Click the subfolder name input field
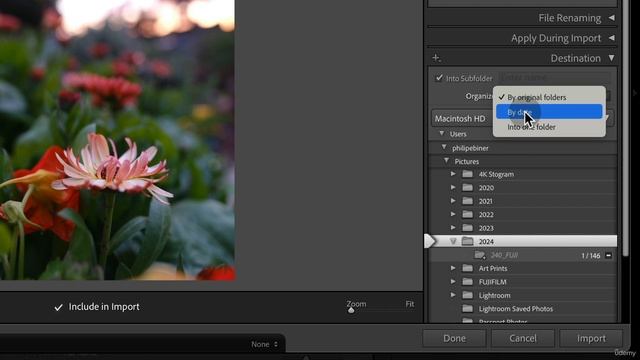This screenshot has height=360, width=640. click(x=554, y=77)
